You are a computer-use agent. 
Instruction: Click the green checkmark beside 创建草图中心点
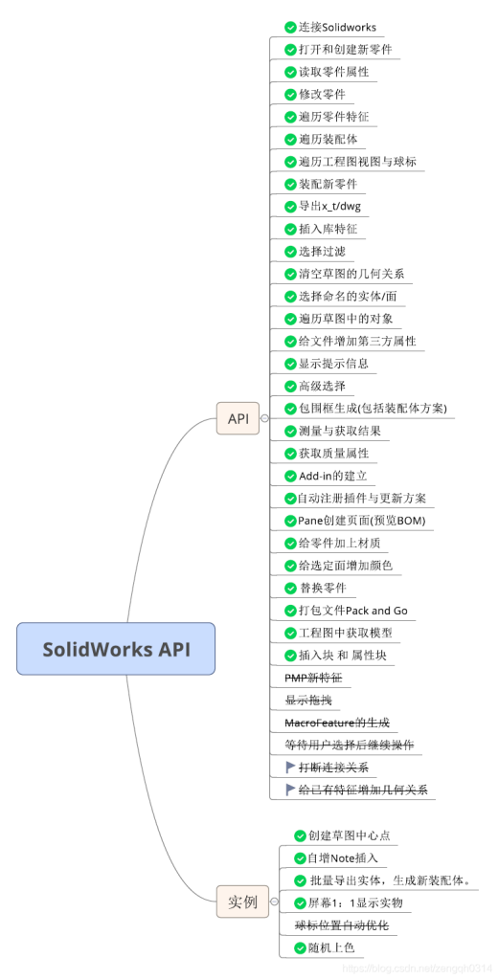300,835
